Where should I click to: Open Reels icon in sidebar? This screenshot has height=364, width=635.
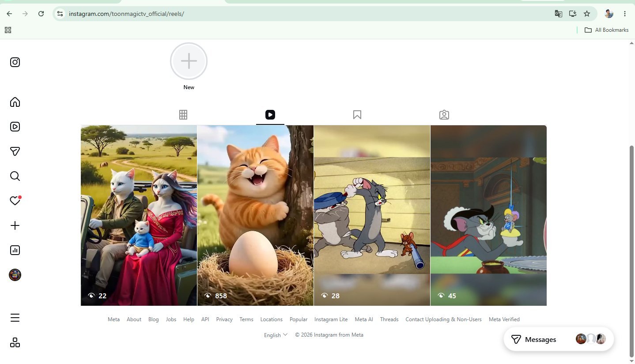coord(15,127)
